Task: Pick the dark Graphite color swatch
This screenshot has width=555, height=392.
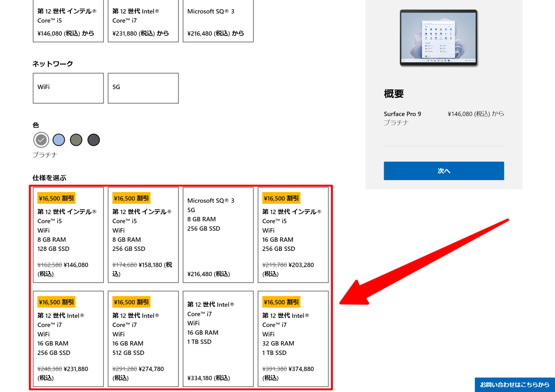Action: [x=94, y=140]
